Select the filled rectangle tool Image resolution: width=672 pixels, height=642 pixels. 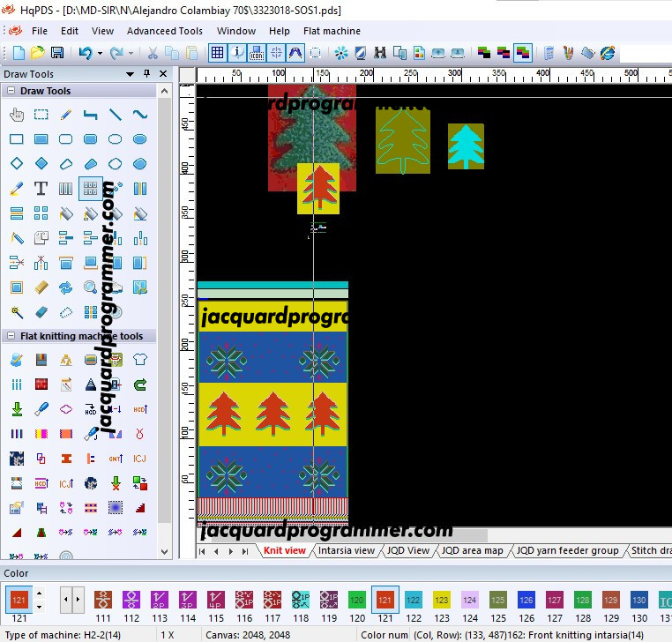pyautogui.click(x=41, y=138)
